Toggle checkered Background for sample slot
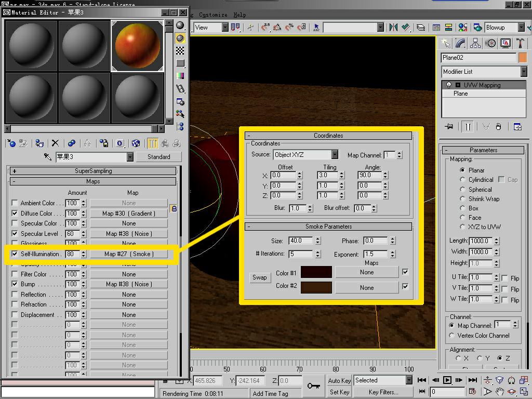The width and height of the screenshot is (532, 399). pos(180,50)
